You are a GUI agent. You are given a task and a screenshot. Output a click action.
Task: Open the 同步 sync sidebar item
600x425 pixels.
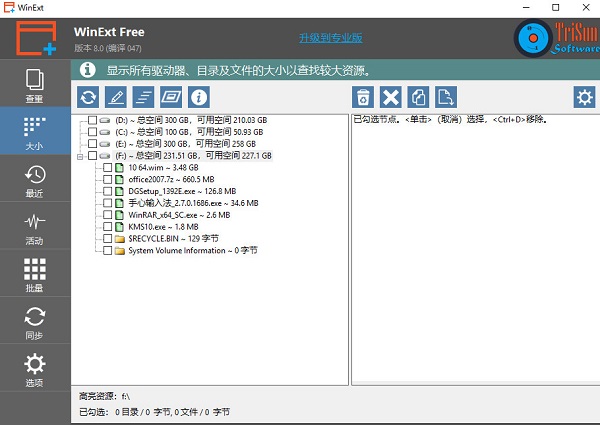[x=35, y=321]
